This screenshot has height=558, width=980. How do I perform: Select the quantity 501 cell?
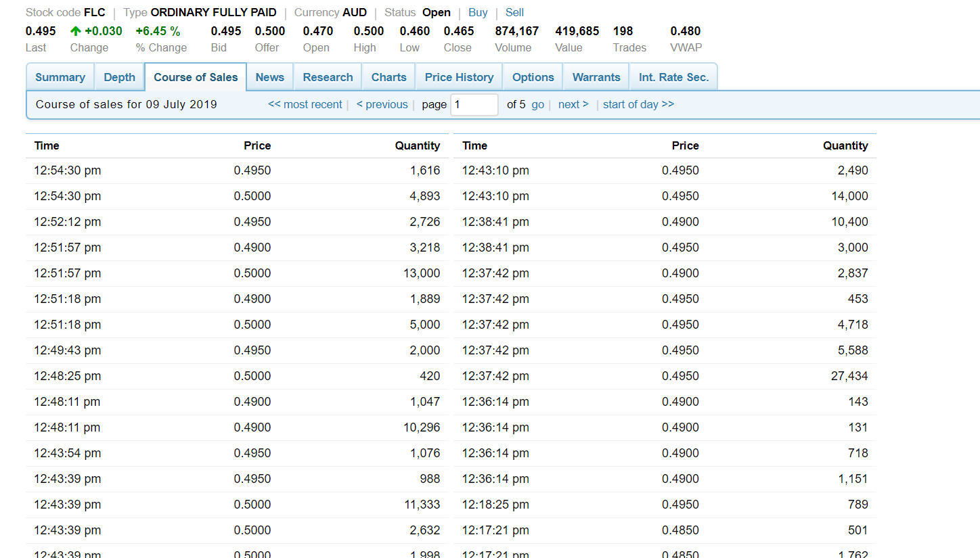tap(858, 530)
